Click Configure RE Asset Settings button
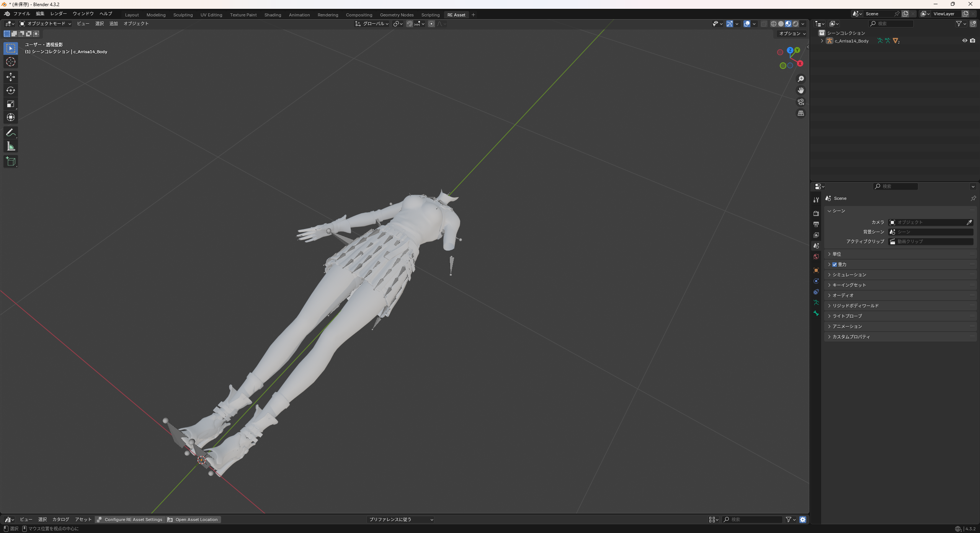This screenshot has height=533, width=980. [x=129, y=520]
